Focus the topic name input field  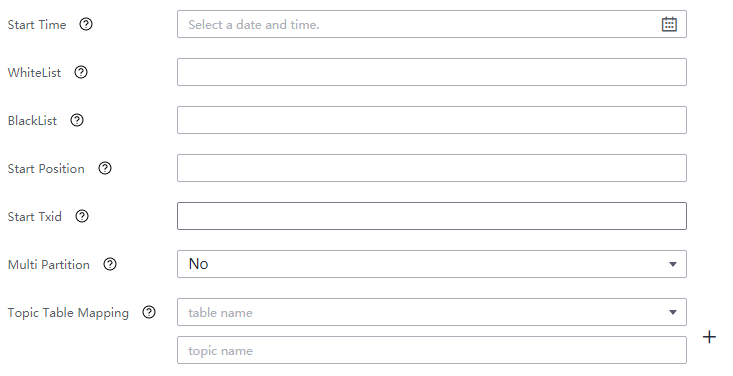click(431, 350)
